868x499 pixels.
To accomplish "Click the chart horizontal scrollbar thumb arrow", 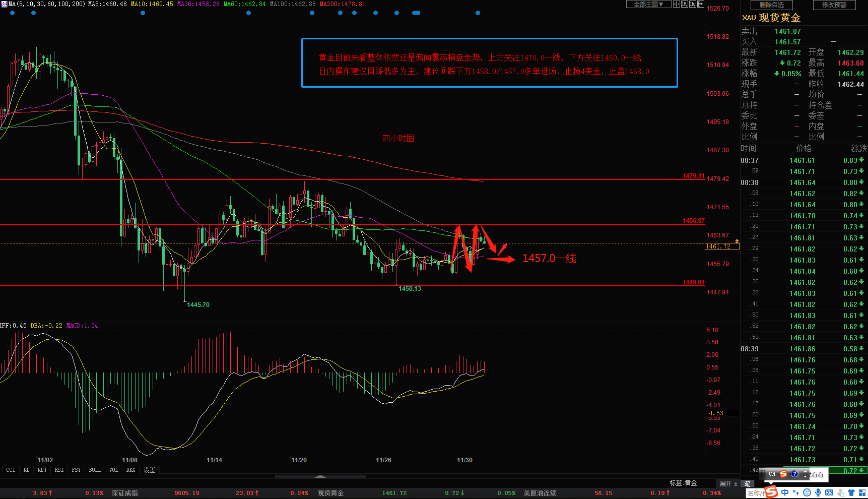I will (x=320, y=476).
